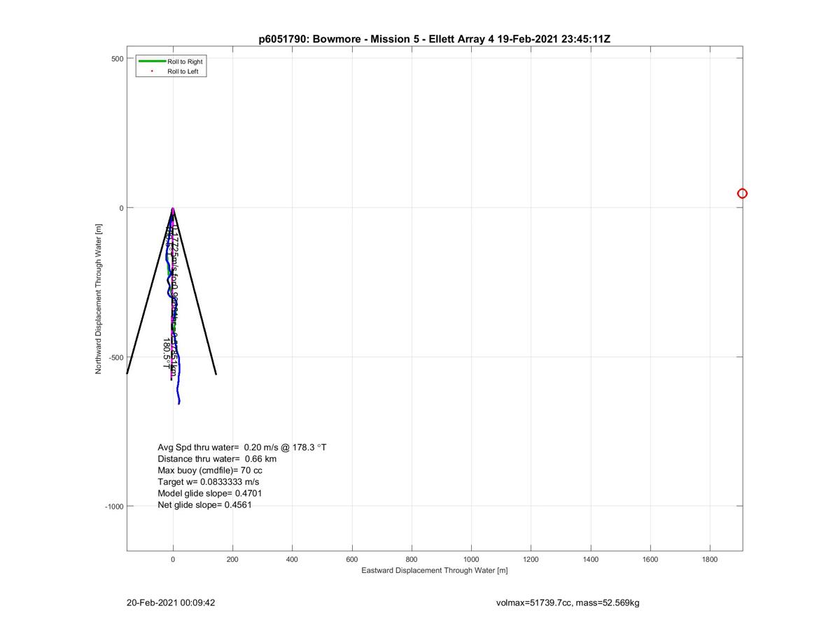Viewport: 840px width, 620px height.
Task: Click the x-axis tick label 600
Action: [x=352, y=560]
